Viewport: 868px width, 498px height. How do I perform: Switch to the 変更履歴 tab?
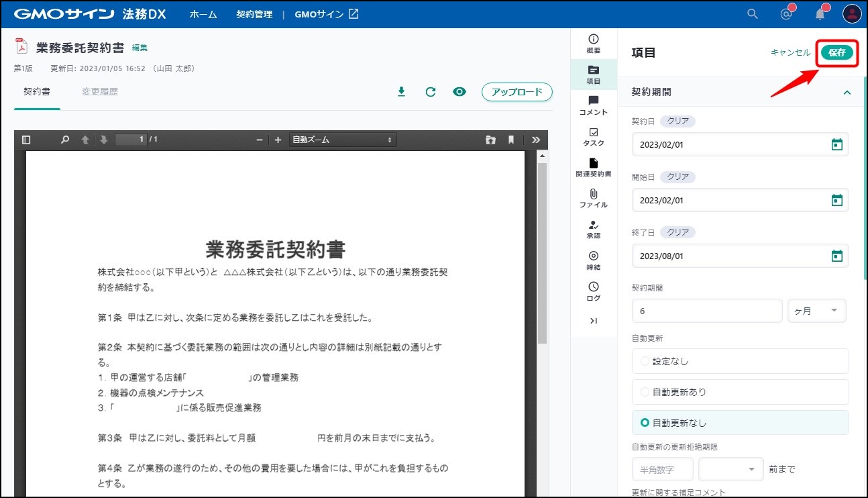(x=100, y=92)
